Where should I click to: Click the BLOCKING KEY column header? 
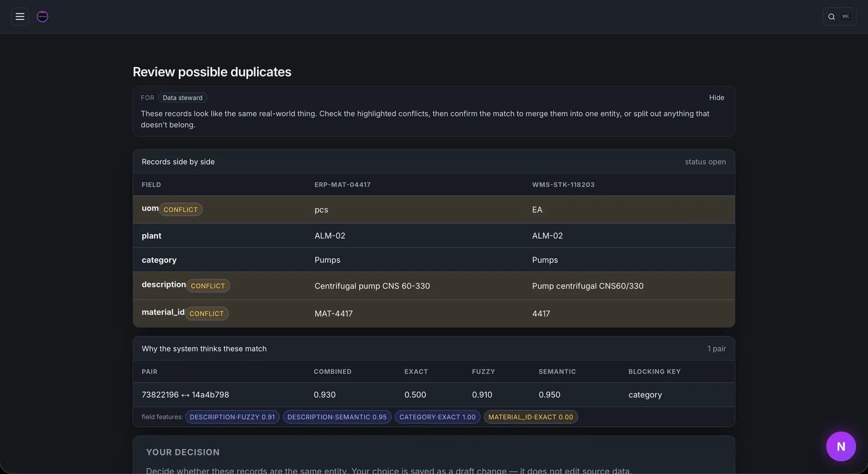(x=654, y=372)
